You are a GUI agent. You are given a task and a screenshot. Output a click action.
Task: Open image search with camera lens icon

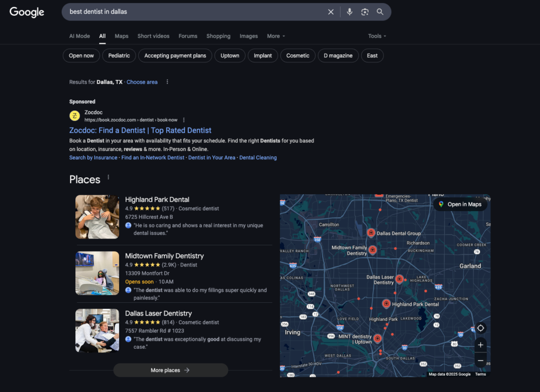coord(365,12)
